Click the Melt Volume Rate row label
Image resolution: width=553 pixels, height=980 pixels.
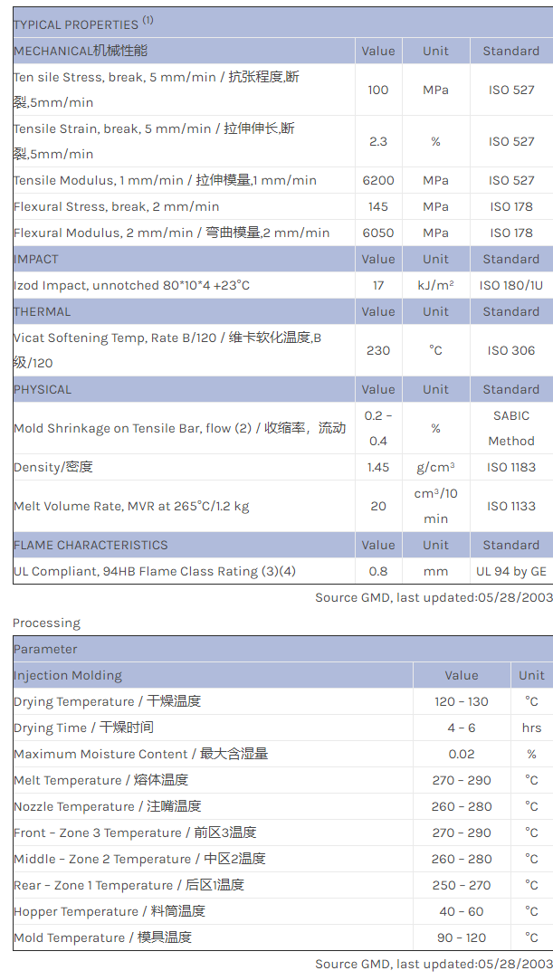[x=131, y=506]
